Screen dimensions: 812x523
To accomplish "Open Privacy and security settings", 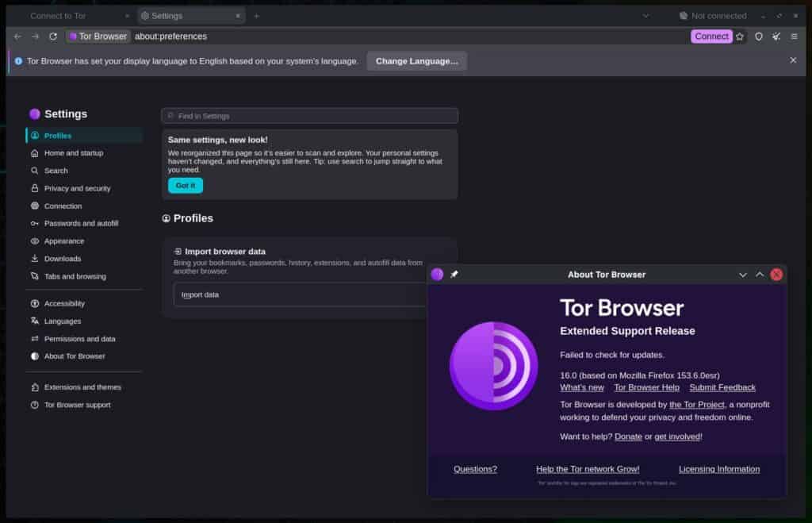I will point(84,188).
